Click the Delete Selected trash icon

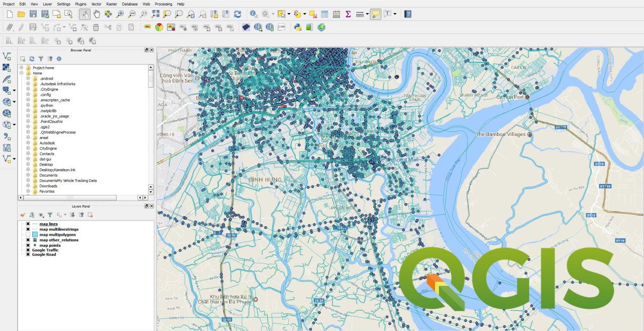click(96, 27)
